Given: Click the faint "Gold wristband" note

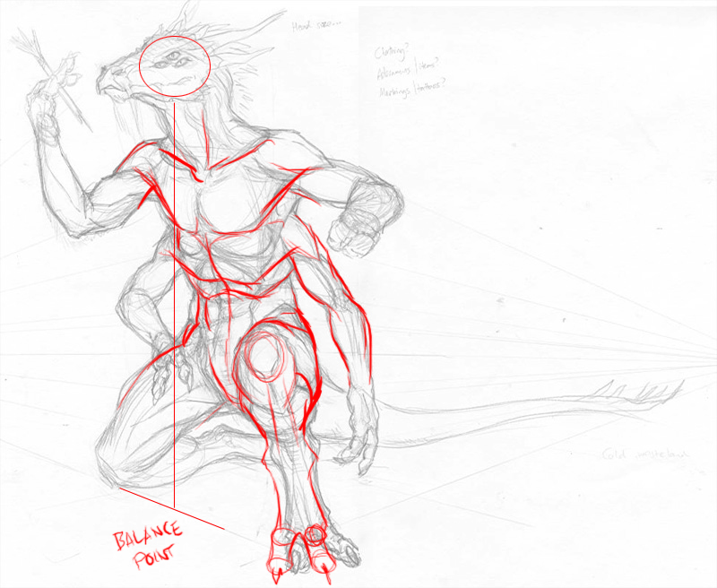Looking at the screenshot, I should point(644,454).
